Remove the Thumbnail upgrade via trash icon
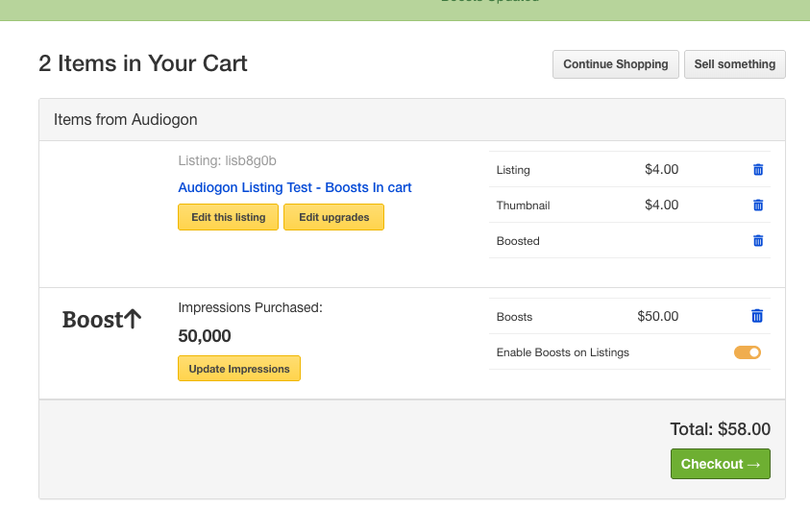The width and height of the screenshot is (810, 532). coord(758,206)
